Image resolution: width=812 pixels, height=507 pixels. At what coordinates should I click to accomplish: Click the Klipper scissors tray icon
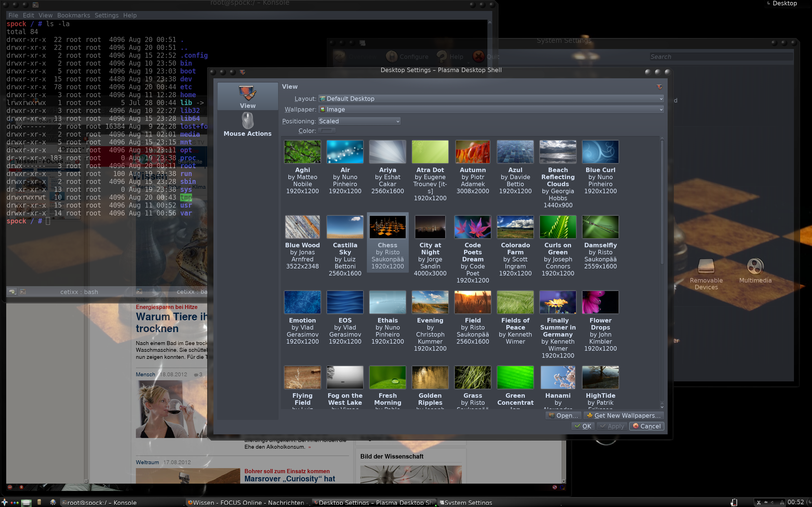point(759,503)
